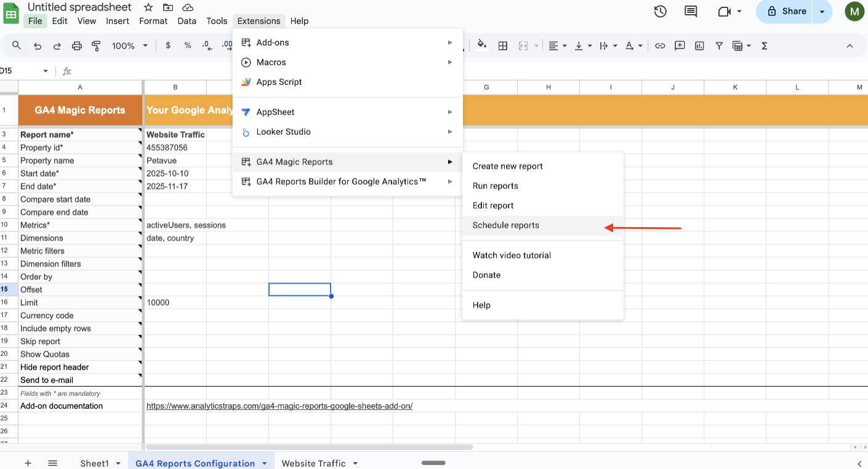Select Schedule reports in submenu
Image resolution: width=868 pixels, height=469 pixels.
tap(543, 225)
